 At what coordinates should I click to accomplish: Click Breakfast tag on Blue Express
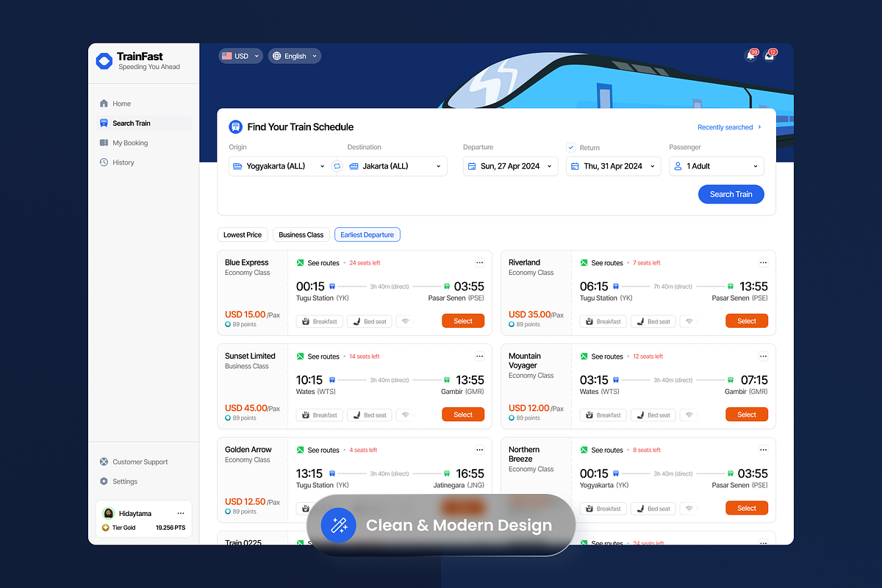point(320,321)
